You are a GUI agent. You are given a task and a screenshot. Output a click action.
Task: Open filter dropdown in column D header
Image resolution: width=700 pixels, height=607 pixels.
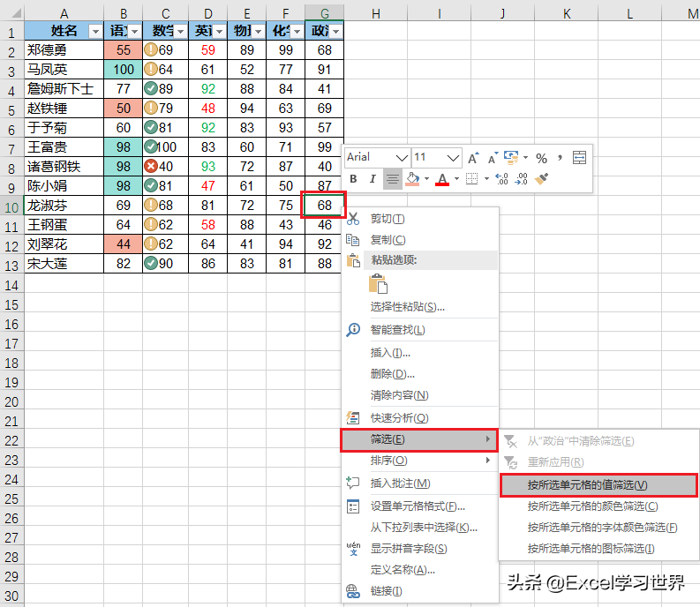point(219,31)
